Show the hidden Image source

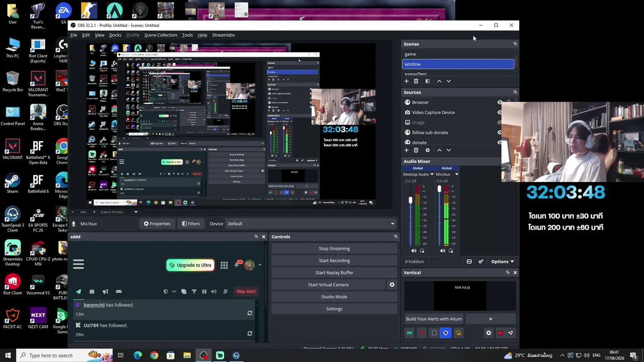pyautogui.click(x=500, y=123)
